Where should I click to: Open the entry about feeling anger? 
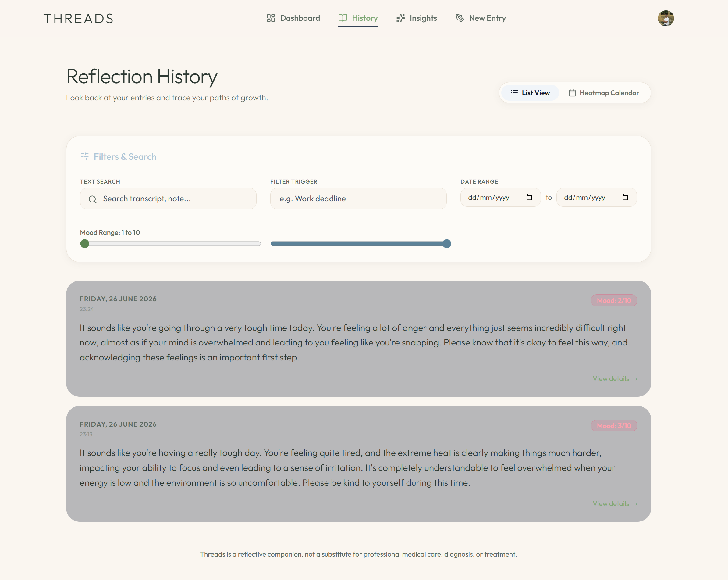[358, 339]
